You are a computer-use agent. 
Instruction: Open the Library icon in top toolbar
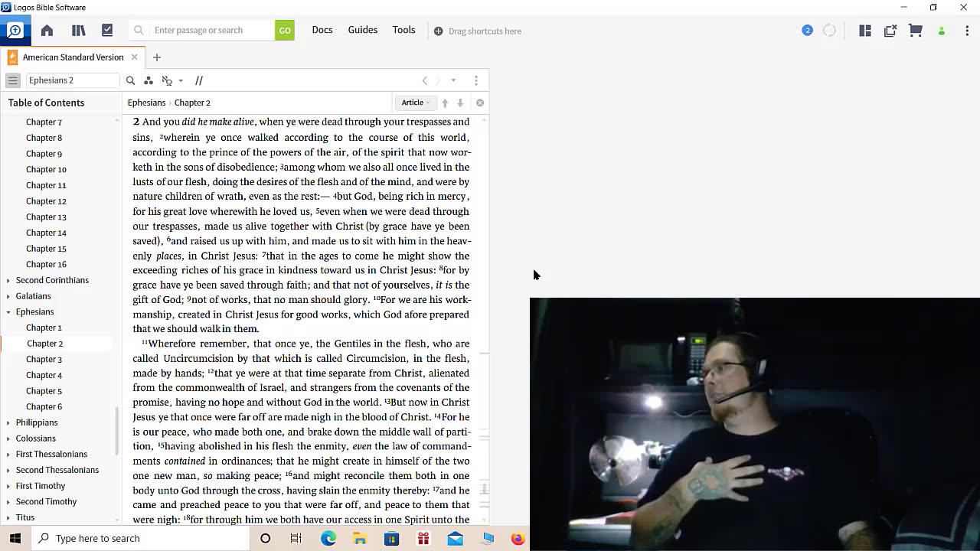(78, 31)
